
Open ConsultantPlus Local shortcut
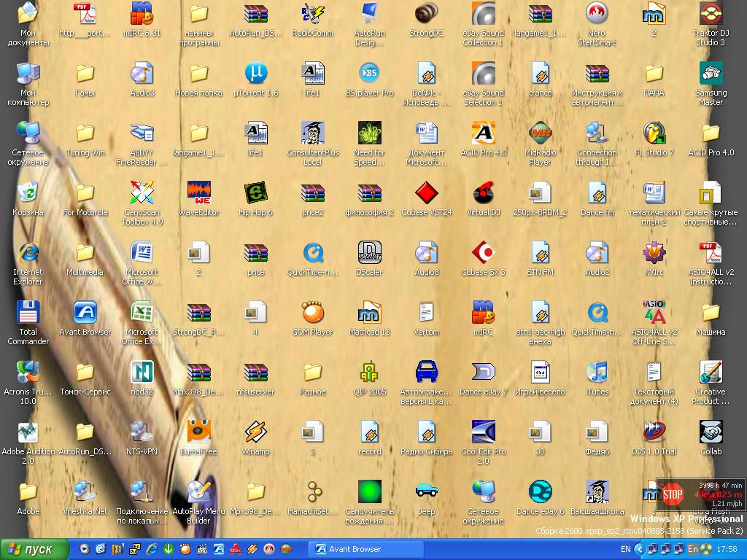click(312, 133)
